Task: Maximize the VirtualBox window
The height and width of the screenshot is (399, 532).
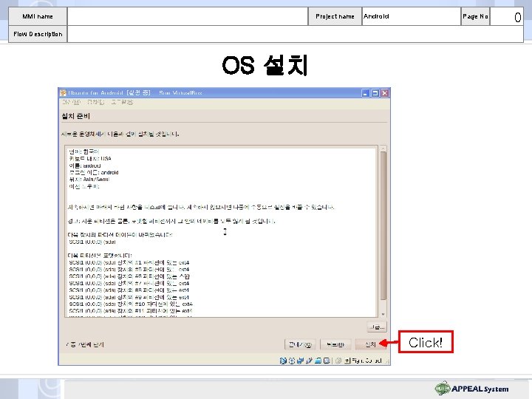Action: [375, 93]
